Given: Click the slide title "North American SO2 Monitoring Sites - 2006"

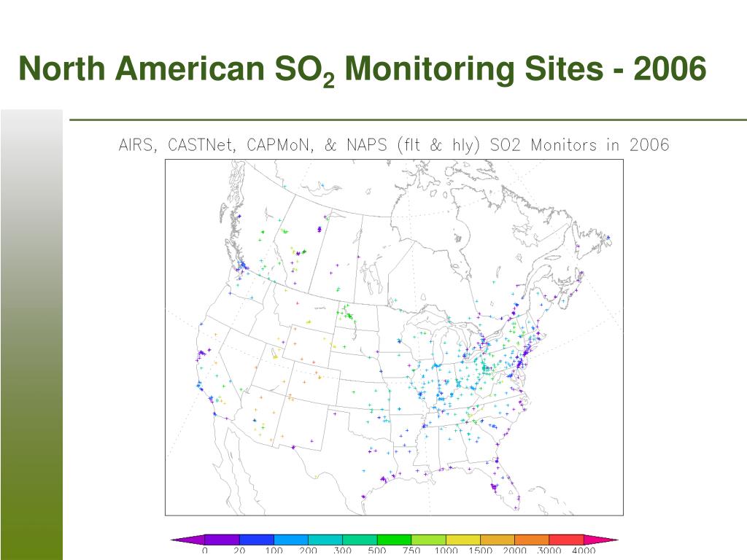Looking at the screenshot, I should tap(362, 69).
